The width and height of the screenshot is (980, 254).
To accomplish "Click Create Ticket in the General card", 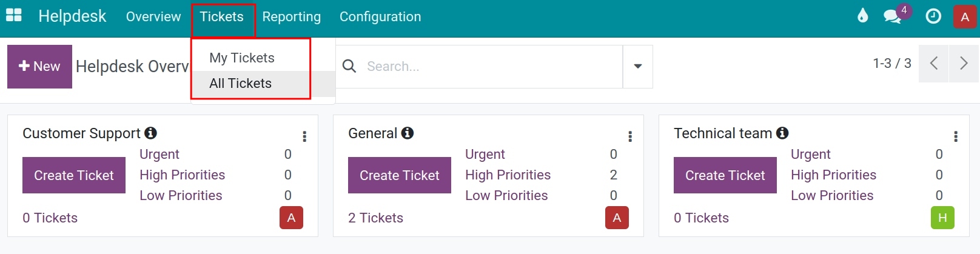I will click(x=400, y=175).
